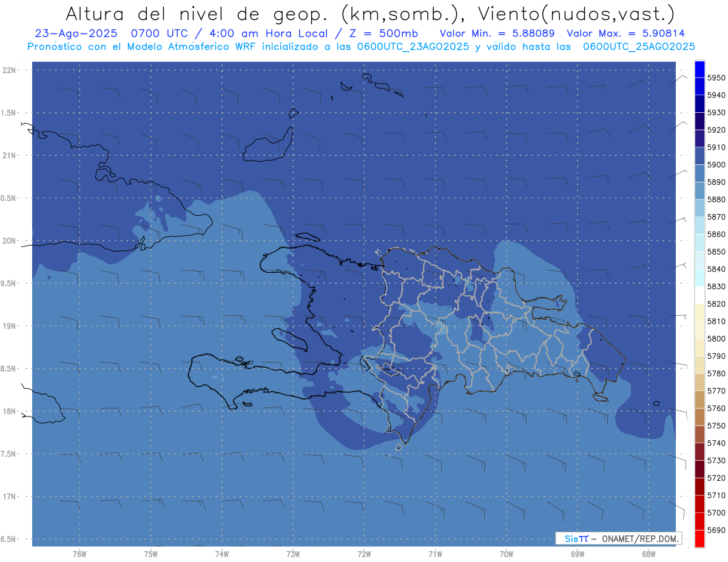This screenshot has width=728, height=562.
Task: Click the '0.5N' latitude label
Action: click(9, 198)
